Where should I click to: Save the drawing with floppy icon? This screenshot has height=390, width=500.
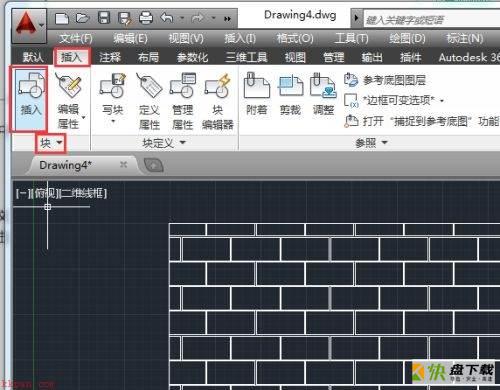point(104,18)
